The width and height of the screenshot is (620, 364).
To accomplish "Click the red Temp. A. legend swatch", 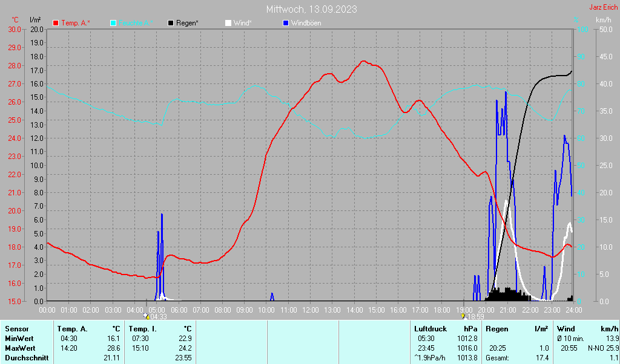I will [x=56, y=23].
